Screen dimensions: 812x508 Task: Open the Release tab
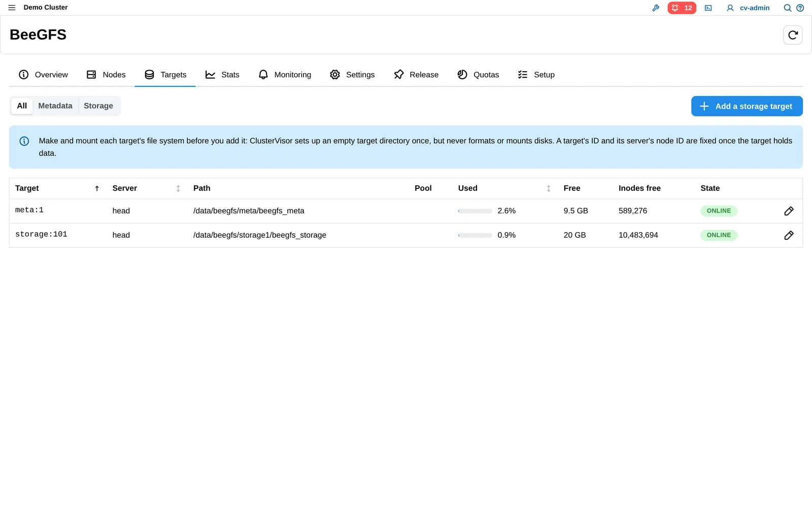[416, 75]
